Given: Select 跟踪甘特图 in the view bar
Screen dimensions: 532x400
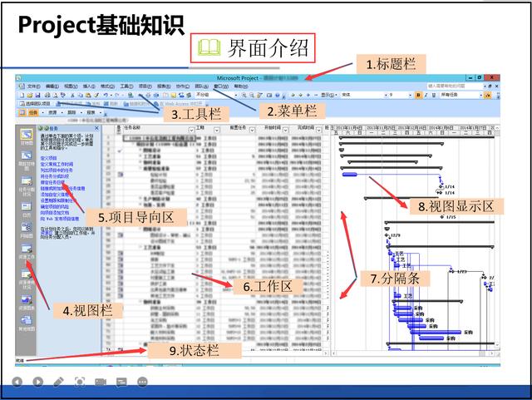Looking at the screenshot, I should (x=27, y=160).
